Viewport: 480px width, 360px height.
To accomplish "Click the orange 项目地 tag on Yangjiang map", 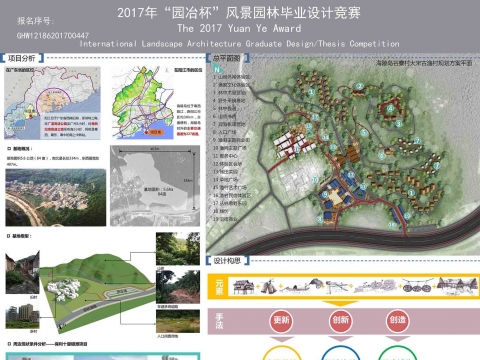I will click(x=157, y=132).
